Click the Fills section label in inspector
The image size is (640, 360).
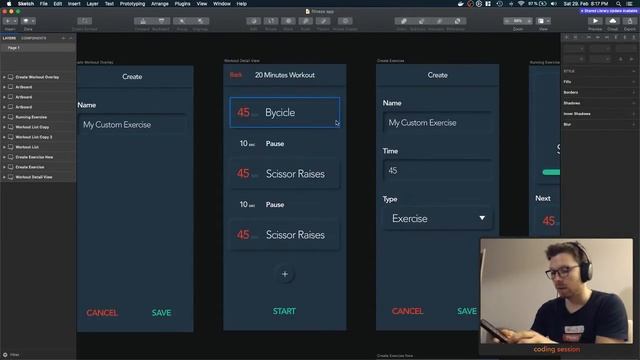(567, 82)
